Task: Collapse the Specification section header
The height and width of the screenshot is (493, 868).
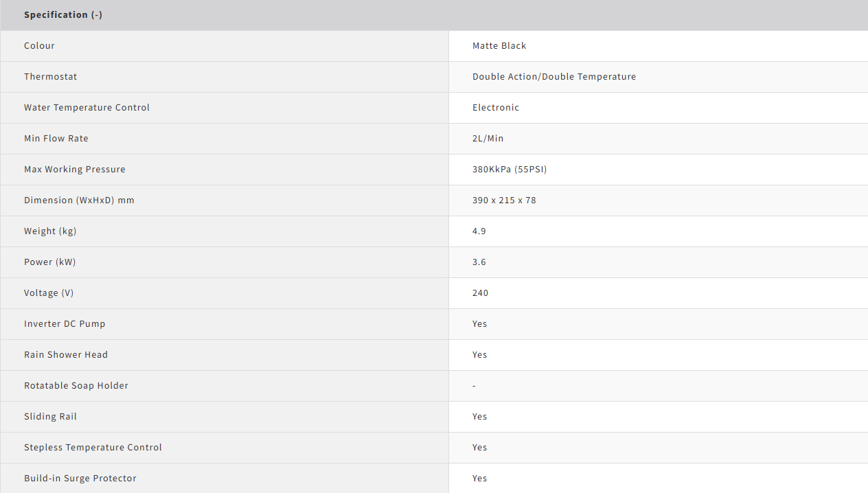Action: [x=63, y=14]
